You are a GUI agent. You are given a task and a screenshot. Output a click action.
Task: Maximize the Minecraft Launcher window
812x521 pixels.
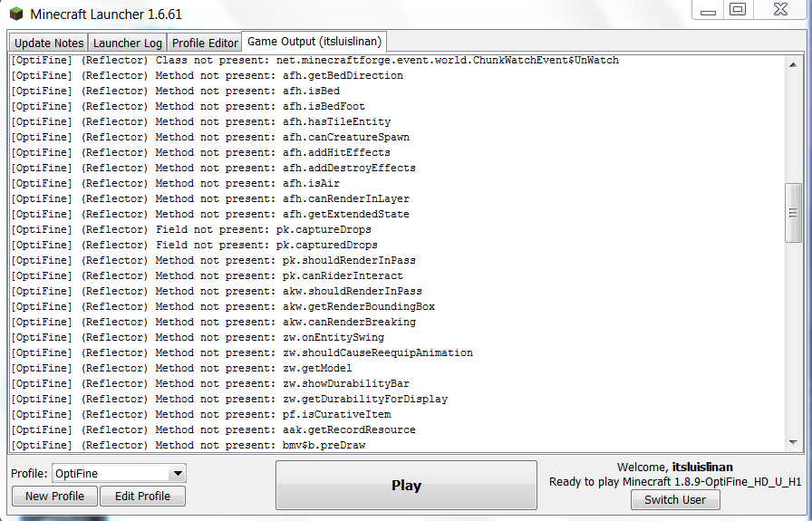(738, 10)
